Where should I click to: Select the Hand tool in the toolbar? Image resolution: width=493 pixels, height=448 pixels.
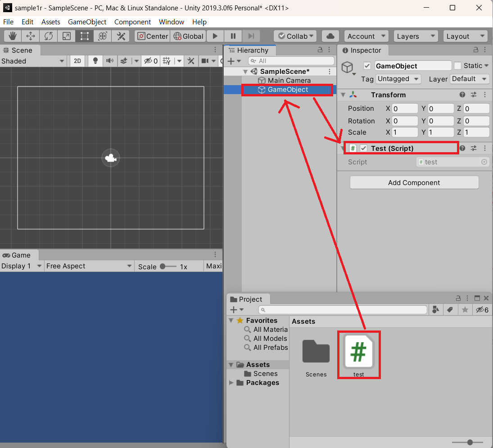coord(13,36)
